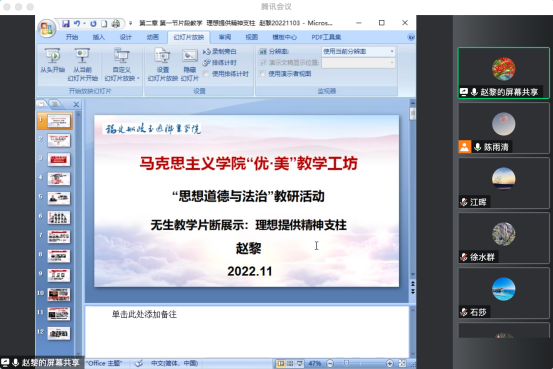Open the resolution dropdown (使用当前分辨率)
The image size is (553, 369).
click(358, 52)
